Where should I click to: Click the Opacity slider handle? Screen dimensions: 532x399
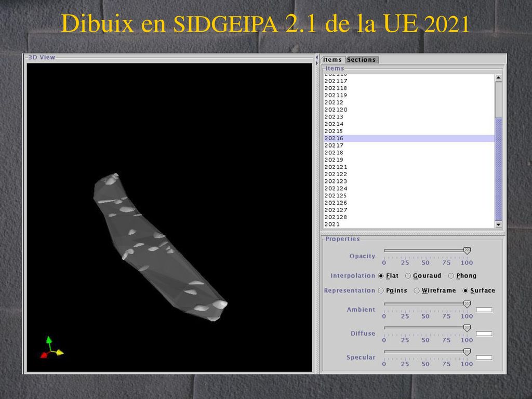(x=467, y=251)
